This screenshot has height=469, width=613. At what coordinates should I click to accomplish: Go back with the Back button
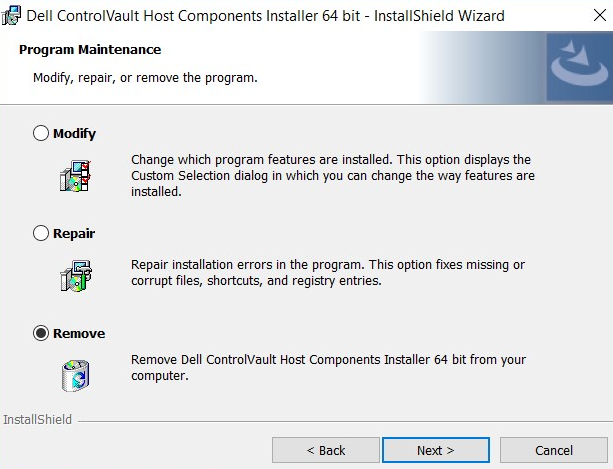coord(325,450)
